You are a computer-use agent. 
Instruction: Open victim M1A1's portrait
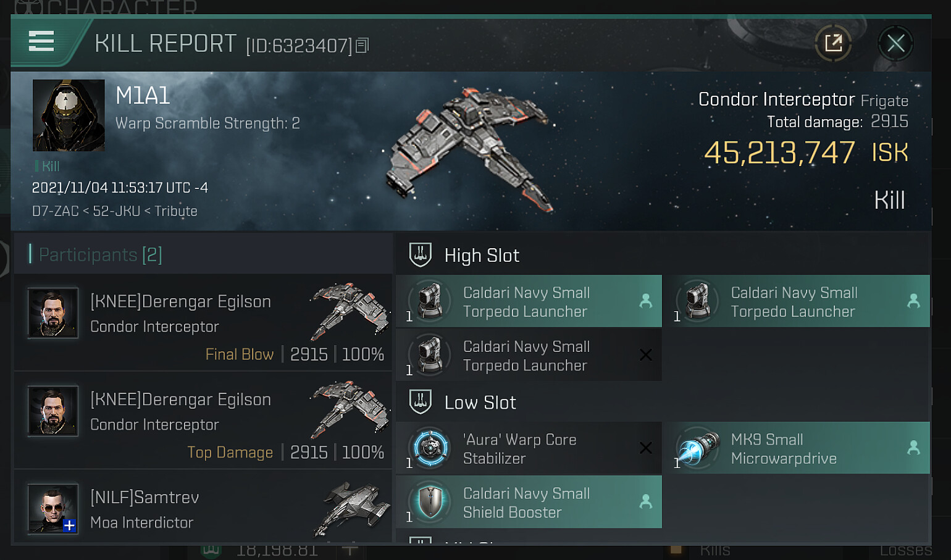point(69,115)
